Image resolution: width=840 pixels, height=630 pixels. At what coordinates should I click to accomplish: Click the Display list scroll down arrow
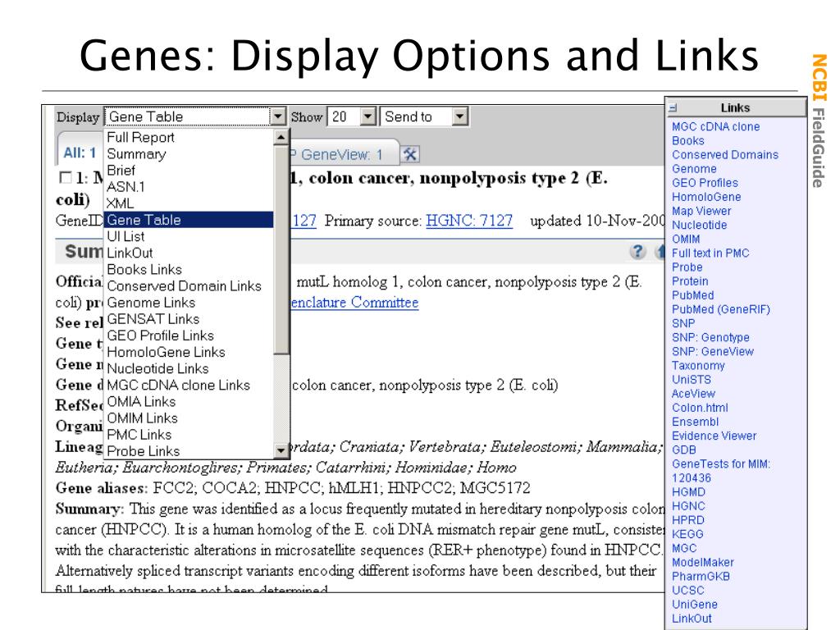pyautogui.click(x=281, y=450)
